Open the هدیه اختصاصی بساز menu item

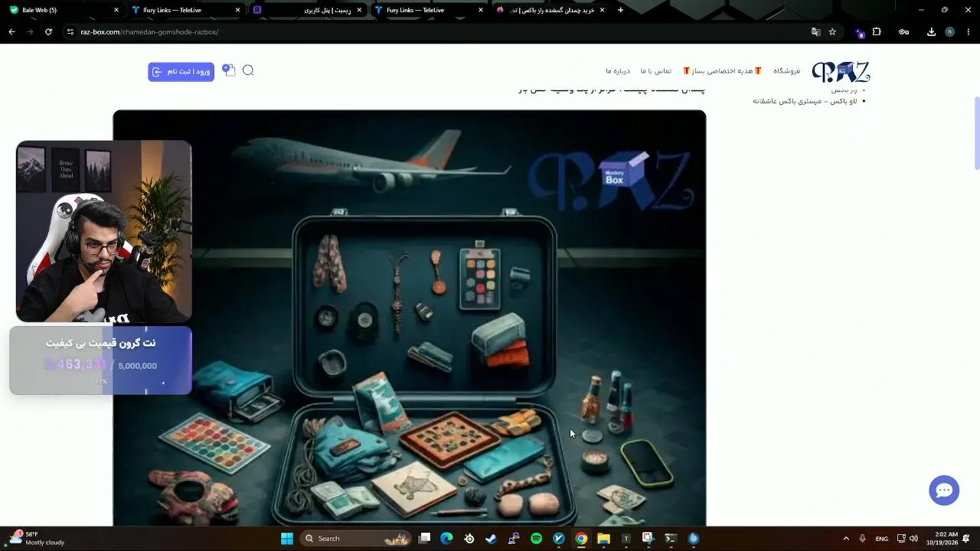click(723, 71)
